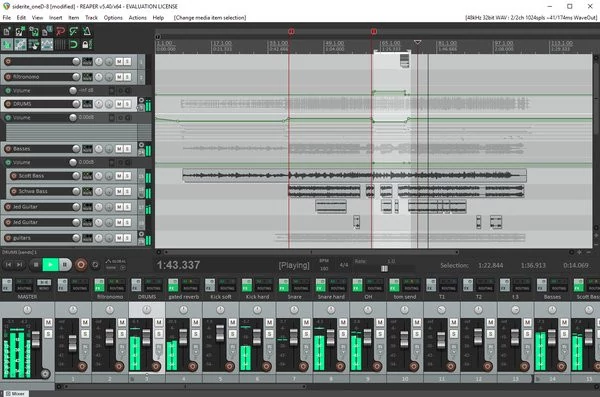Image resolution: width=600 pixels, height=397 pixels.
Task: Open the View menu
Action: (37, 18)
